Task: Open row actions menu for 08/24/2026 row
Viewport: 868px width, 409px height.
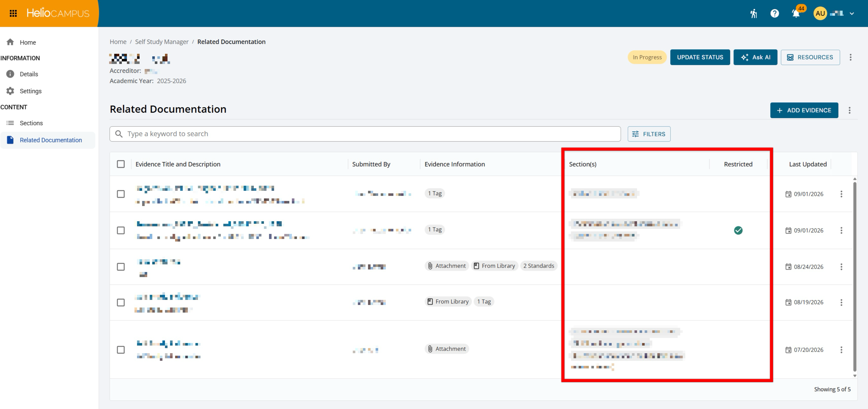Action: (x=841, y=267)
